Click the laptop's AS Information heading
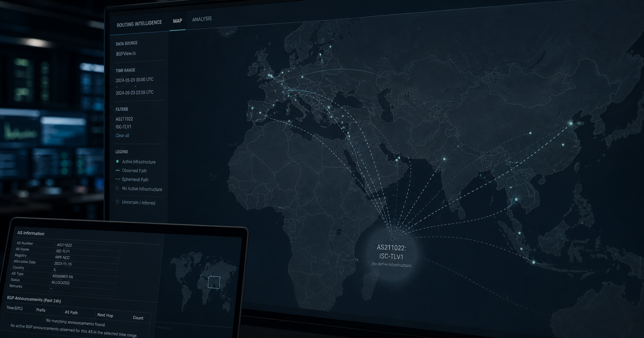 coord(31,233)
